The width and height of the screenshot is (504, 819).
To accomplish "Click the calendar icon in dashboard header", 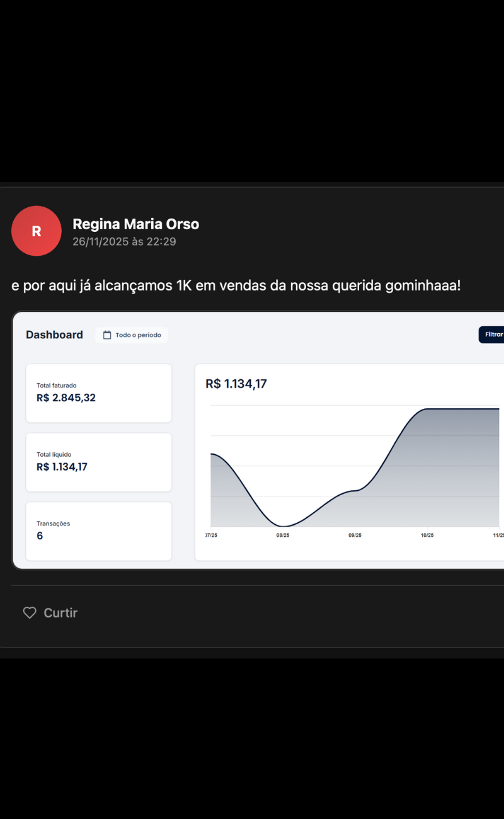I will tap(107, 335).
